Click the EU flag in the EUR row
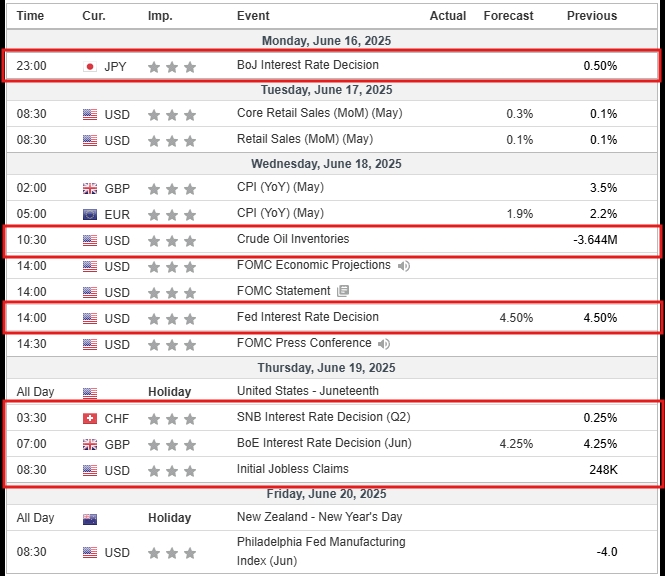The height and width of the screenshot is (576, 665). pos(90,215)
